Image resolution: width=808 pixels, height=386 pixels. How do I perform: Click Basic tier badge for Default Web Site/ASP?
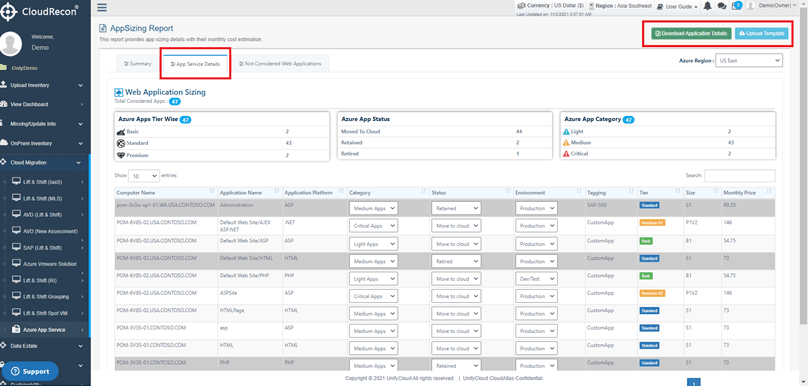[x=646, y=241]
